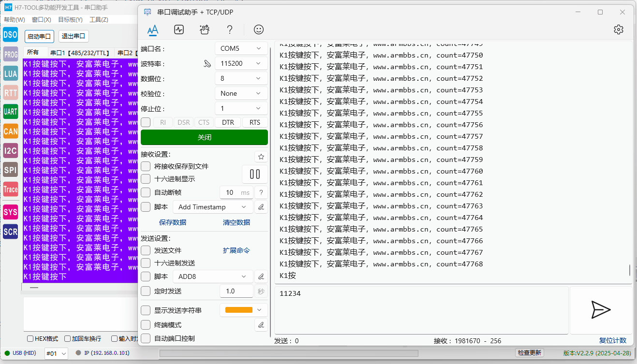Toggle 十六进制显示 checkbox
This screenshot has width=637, height=364.
[x=146, y=179]
